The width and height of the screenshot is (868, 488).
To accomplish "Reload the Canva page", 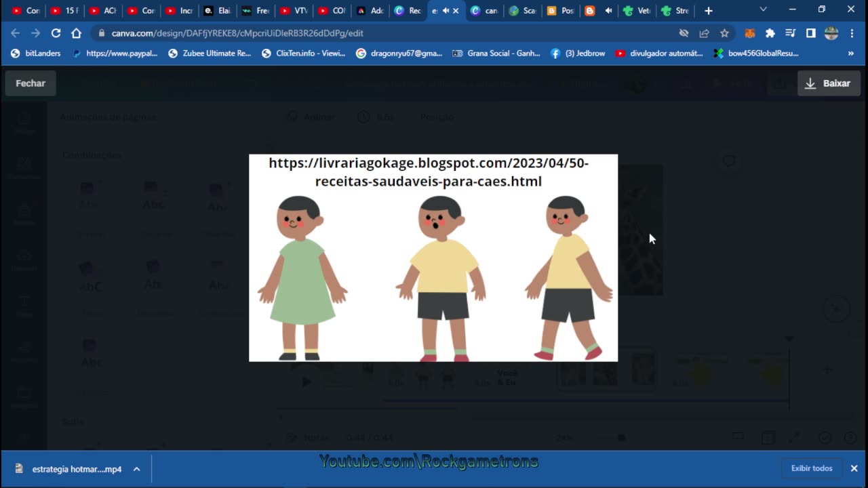I will (56, 33).
